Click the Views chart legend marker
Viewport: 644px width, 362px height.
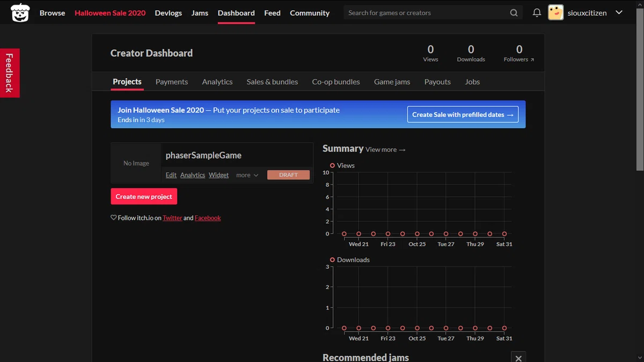(x=333, y=165)
